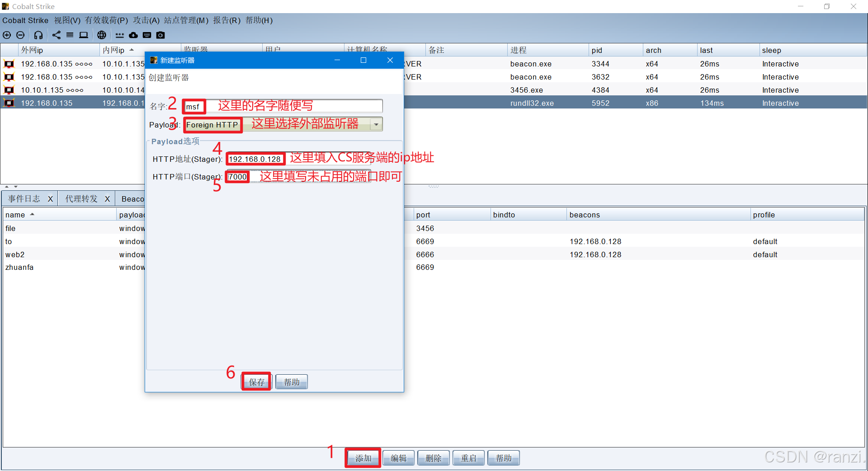868x471 pixels.
Task: Sort sessions by sleep column header
Action: pos(813,50)
